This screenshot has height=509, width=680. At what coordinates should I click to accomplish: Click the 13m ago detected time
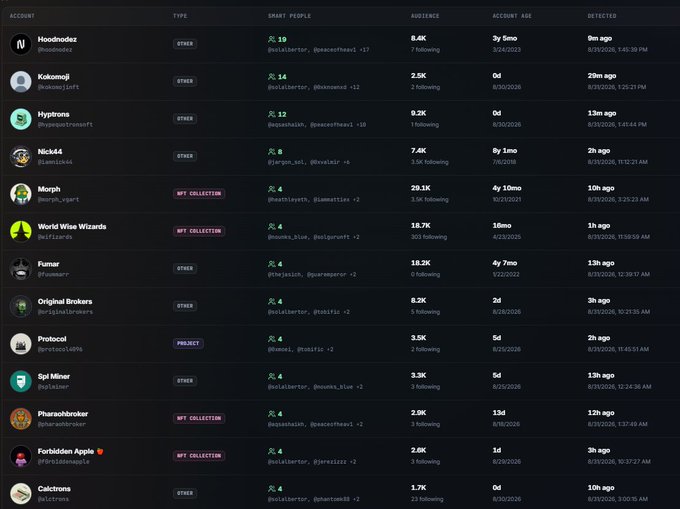tap(602, 113)
